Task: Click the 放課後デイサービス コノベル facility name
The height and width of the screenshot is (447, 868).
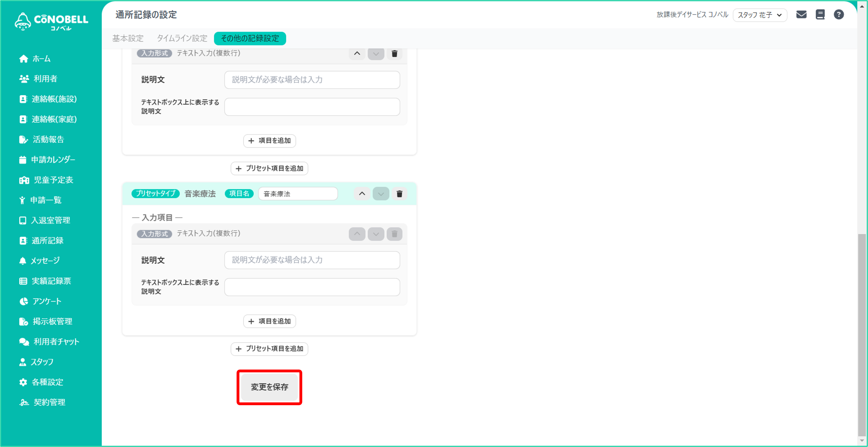Action: 692,15
